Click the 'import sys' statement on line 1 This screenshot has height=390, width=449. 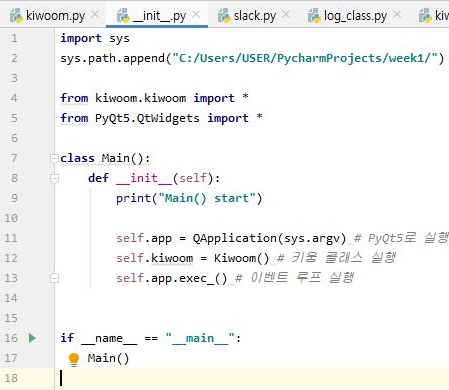click(95, 38)
